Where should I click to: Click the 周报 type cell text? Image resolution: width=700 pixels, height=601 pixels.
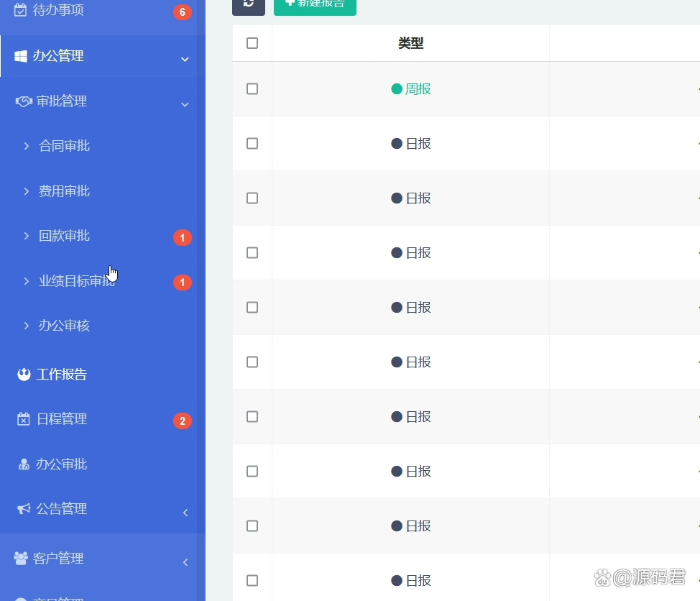[x=418, y=89]
